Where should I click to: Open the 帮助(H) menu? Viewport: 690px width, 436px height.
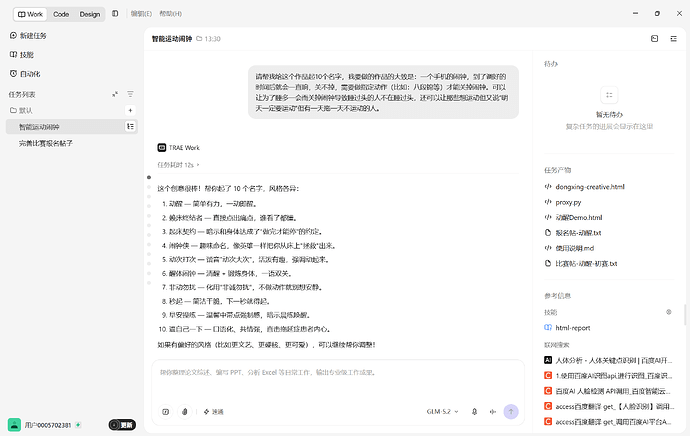coord(170,14)
